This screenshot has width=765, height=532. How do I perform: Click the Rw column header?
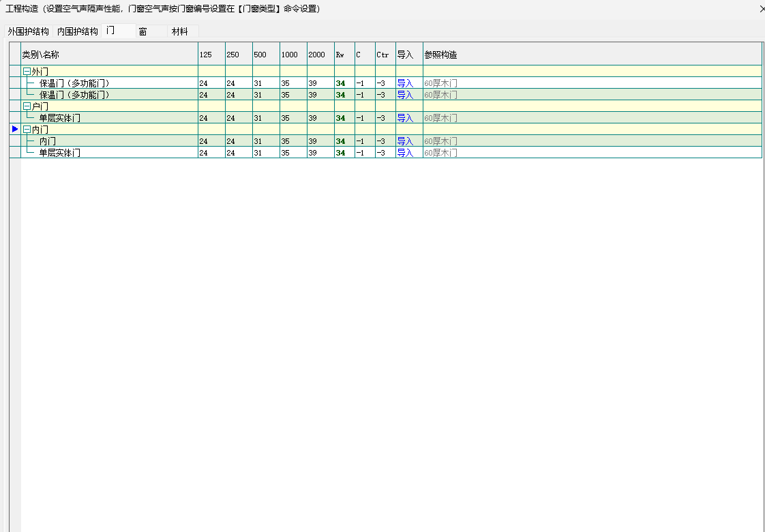340,55
